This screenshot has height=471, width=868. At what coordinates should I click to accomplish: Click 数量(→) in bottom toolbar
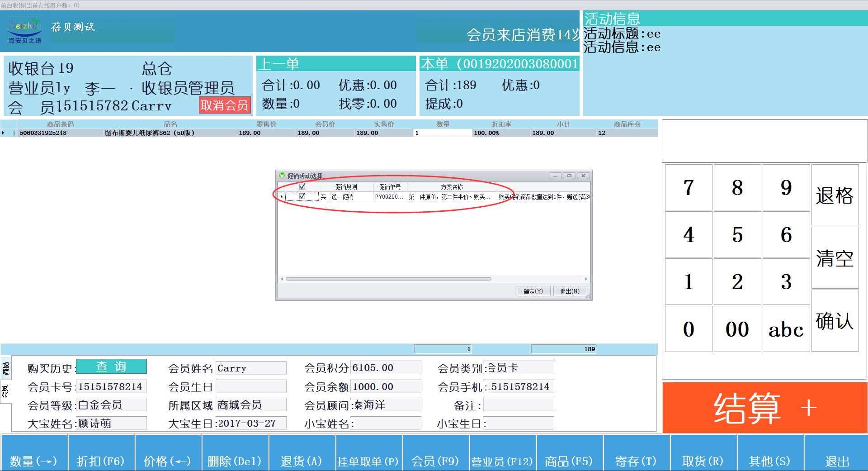[x=34, y=453]
